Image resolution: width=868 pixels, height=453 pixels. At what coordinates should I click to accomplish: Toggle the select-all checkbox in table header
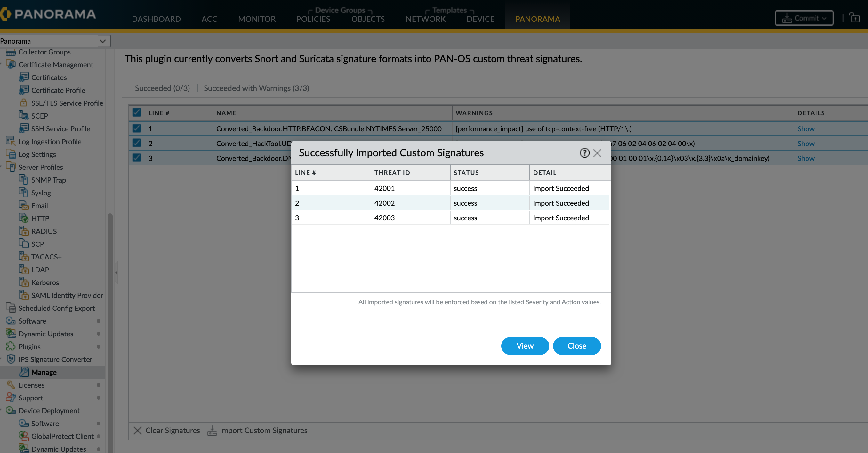[x=136, y=112]
